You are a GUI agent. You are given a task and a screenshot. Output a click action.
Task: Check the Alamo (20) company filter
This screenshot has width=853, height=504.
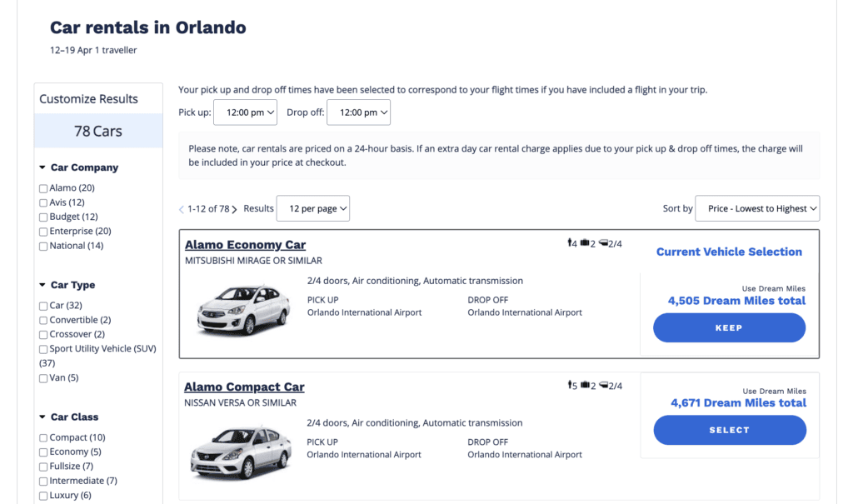pyautogui.click(x=43, y=188)
